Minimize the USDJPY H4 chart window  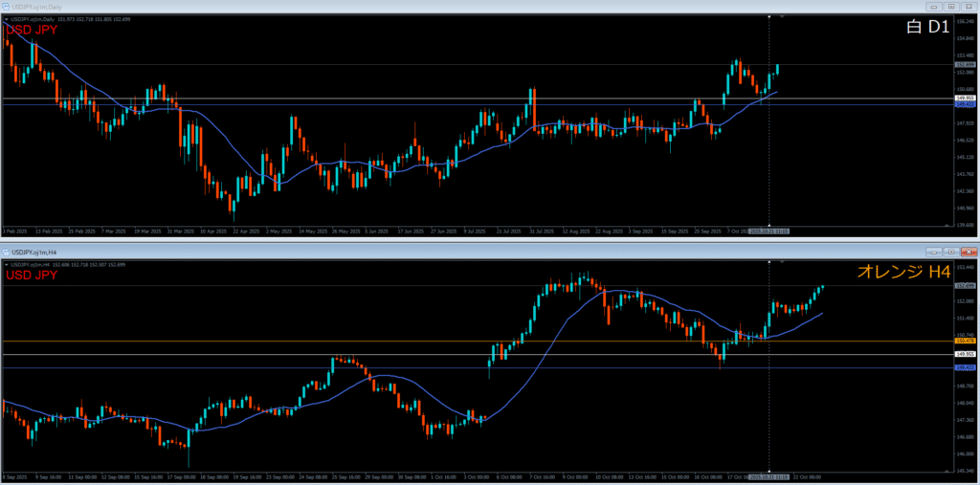[x=933, y=251]
